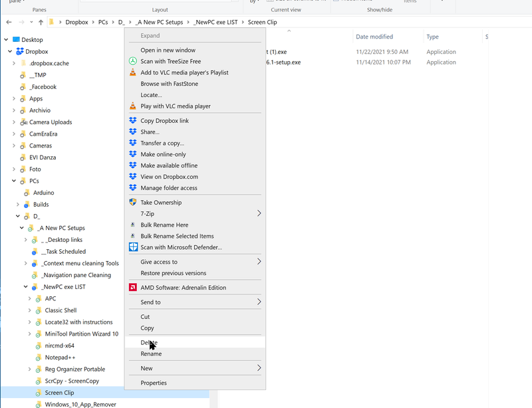532x408 pixels.
Task: Click the Dropbox icon next to Share...
Action: (133, 132)
